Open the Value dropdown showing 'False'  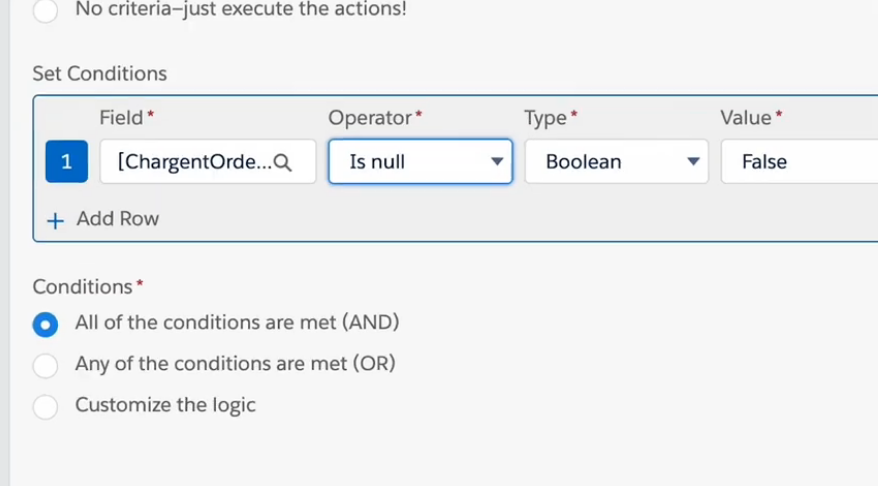pyautogui.click(x=798, y=162)
